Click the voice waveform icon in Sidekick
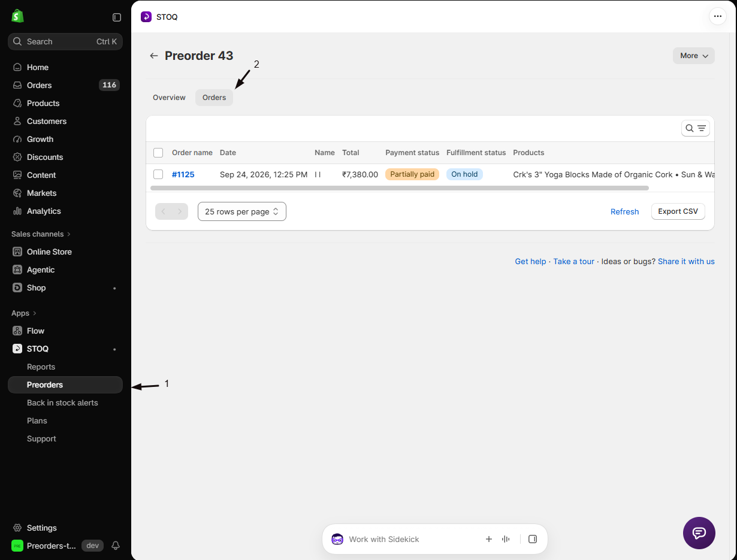The image size is (737, 560). coord(506,539)
